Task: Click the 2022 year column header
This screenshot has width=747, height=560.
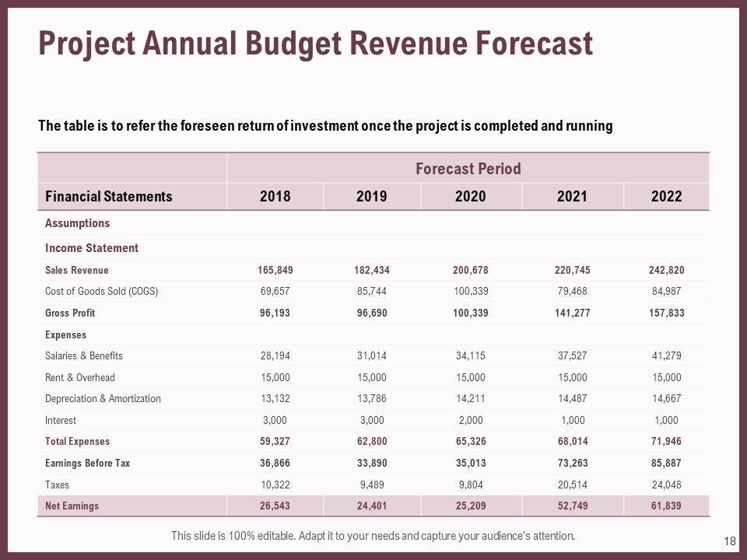Action: pyautogui.click(x=665, y=197)
